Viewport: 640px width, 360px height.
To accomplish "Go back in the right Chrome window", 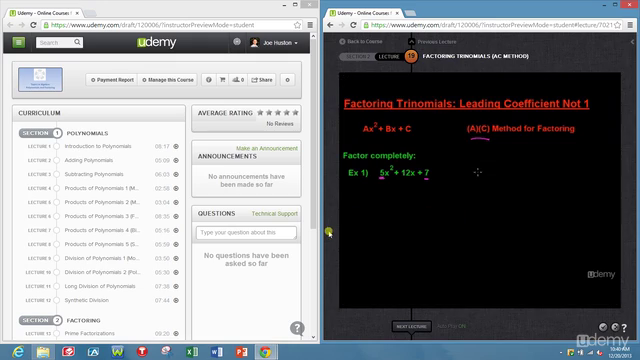I will click(330, 25).
